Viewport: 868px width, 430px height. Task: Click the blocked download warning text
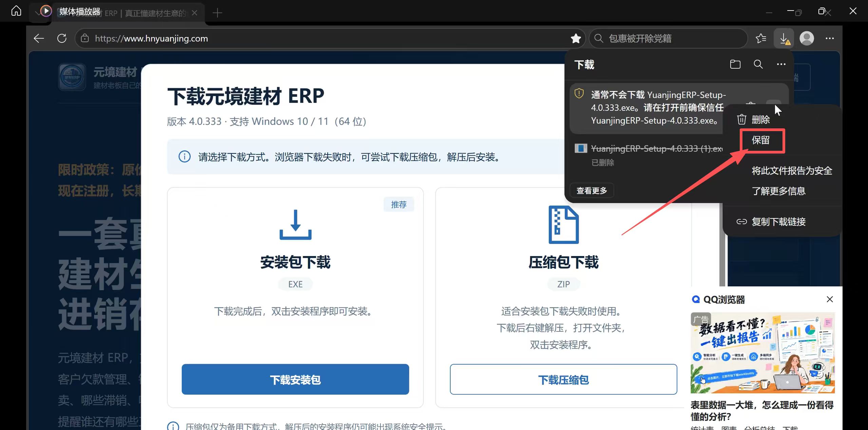point(658,108)
